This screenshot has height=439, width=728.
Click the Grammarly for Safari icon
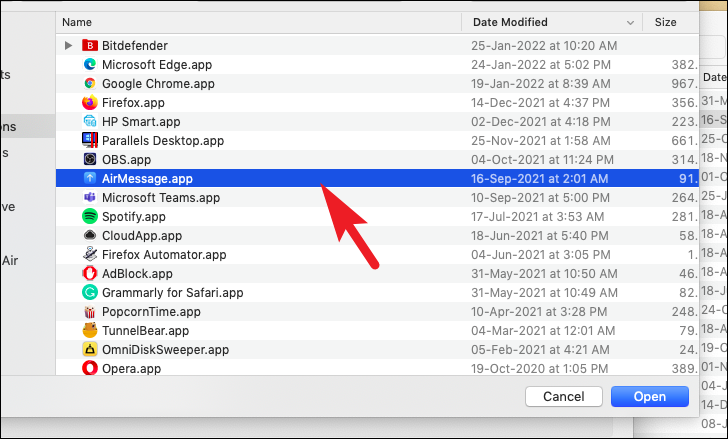coord(90,293)
